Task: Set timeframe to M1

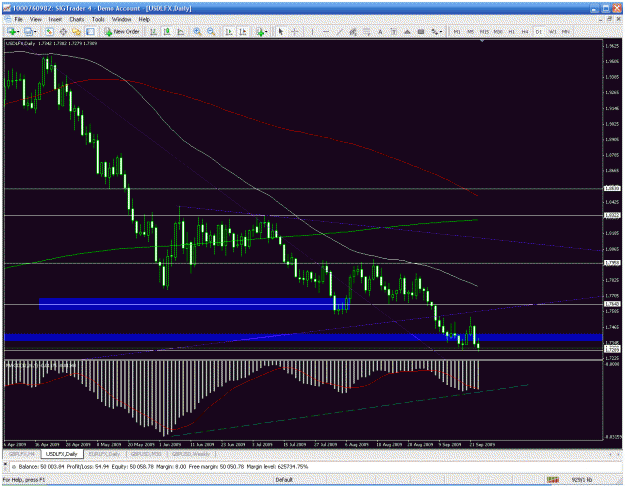Action: [x=457, y=31]
